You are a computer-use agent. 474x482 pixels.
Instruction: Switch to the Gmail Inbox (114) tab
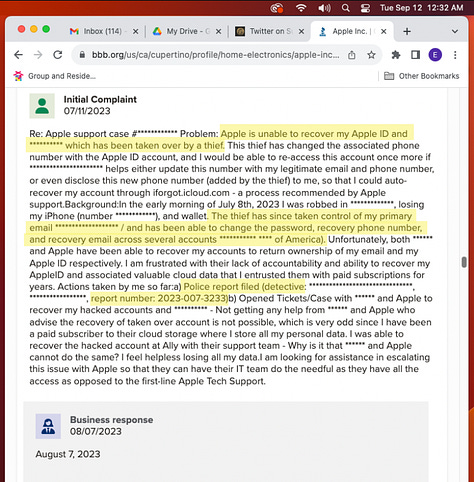click(104, 31)
